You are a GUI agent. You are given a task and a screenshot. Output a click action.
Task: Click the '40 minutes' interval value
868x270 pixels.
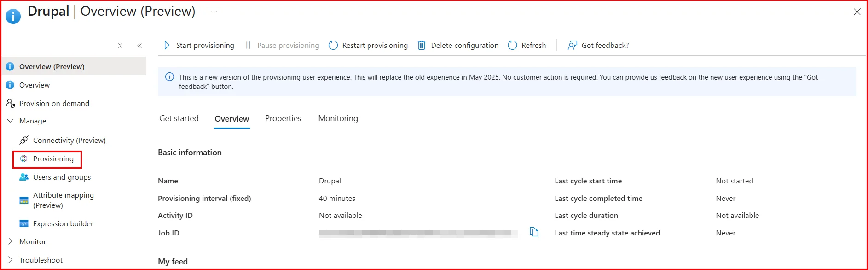point(337,198)
